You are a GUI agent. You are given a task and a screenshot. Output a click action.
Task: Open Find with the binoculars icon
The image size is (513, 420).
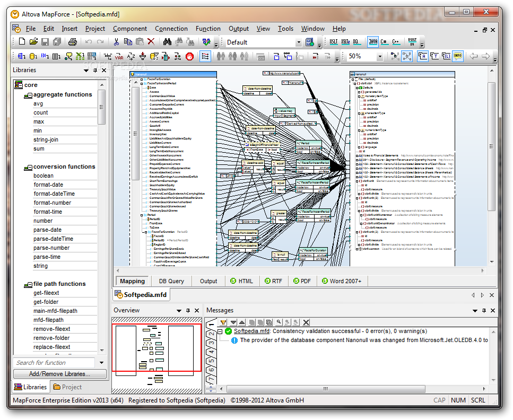[x=167, y=41]
